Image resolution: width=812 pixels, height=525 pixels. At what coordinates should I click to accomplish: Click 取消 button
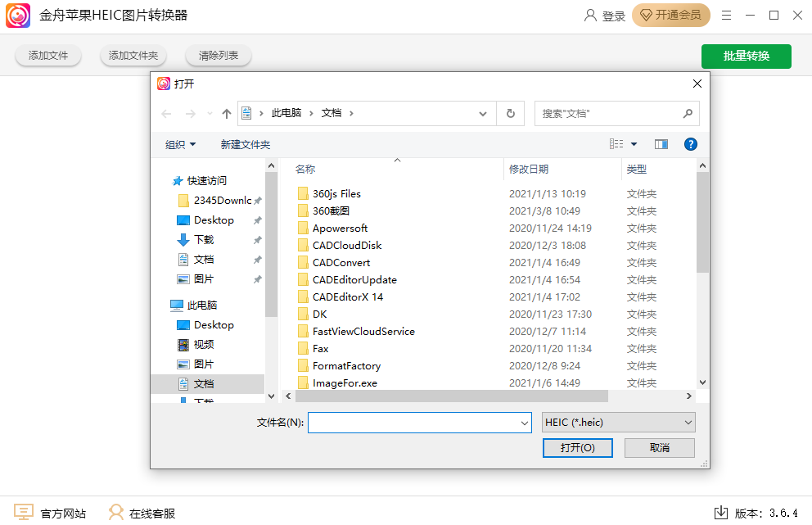click(x=659, y=448)
